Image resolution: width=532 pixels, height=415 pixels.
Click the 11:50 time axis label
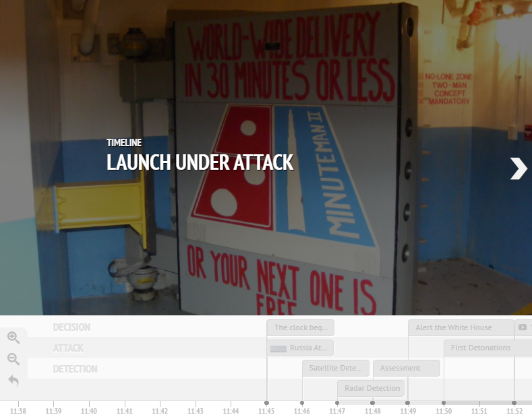coord(444,411)
